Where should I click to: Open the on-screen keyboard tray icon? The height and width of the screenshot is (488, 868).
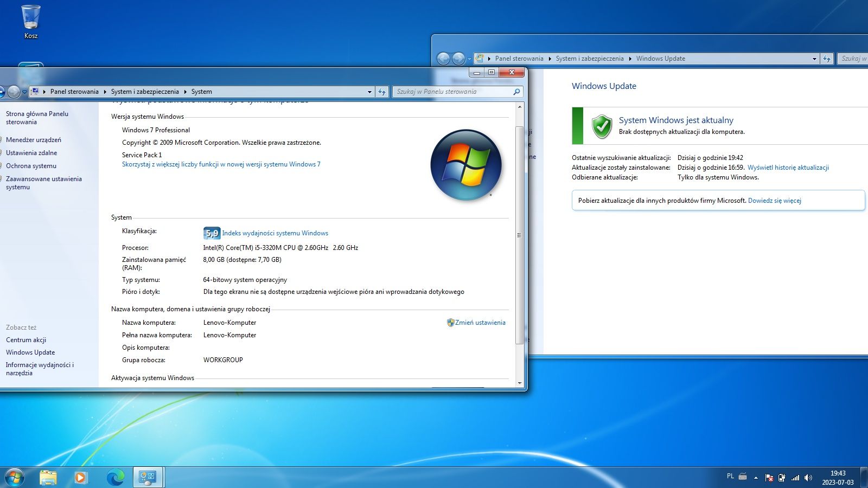743,477
